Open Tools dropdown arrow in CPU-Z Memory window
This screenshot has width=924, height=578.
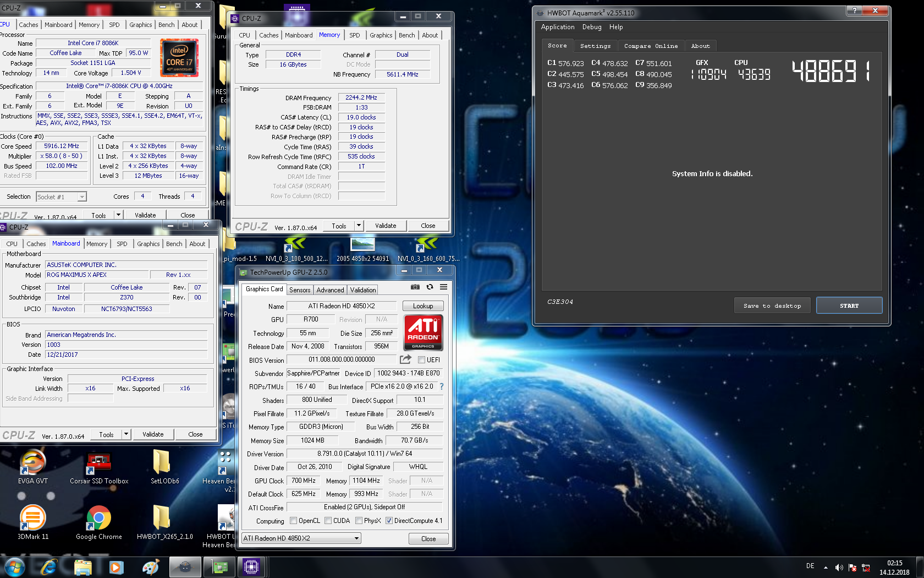(x=359, y=226)
